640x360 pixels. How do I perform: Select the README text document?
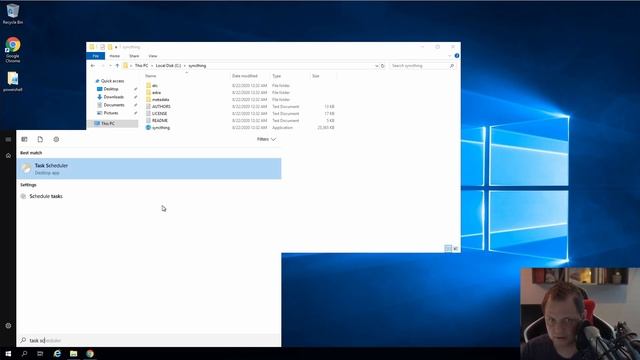(x=160, y=120)
